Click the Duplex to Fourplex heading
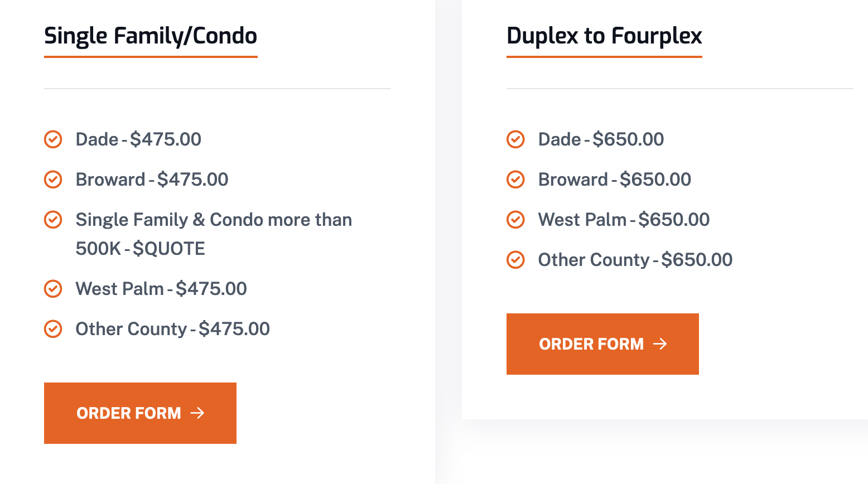868x484 pixels. click(x=604, y=36)
